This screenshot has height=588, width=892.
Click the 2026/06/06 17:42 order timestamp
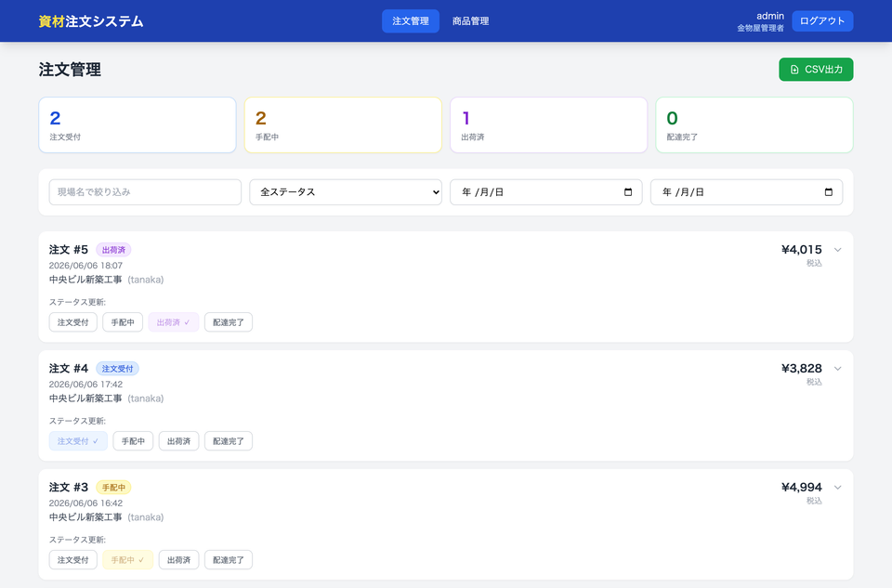(85, 385)
